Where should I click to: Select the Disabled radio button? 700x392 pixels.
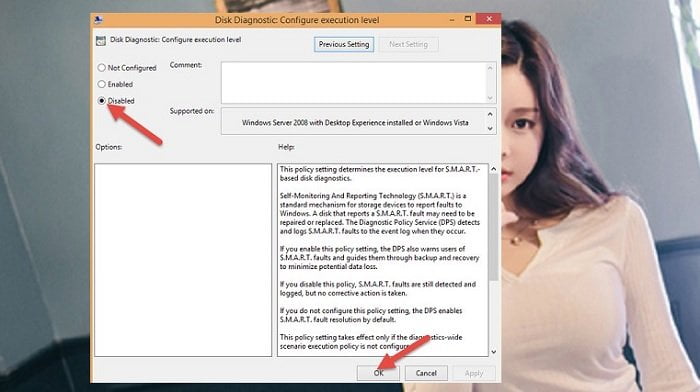click(101, 101)
